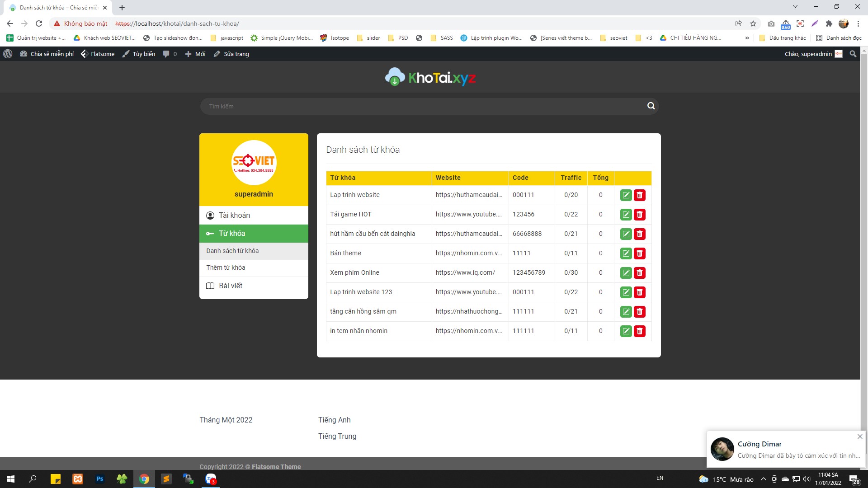Screen dimensions: 868x488
Task: Open the WordPress logo menu in the admin bar
Action: (8, 54)
